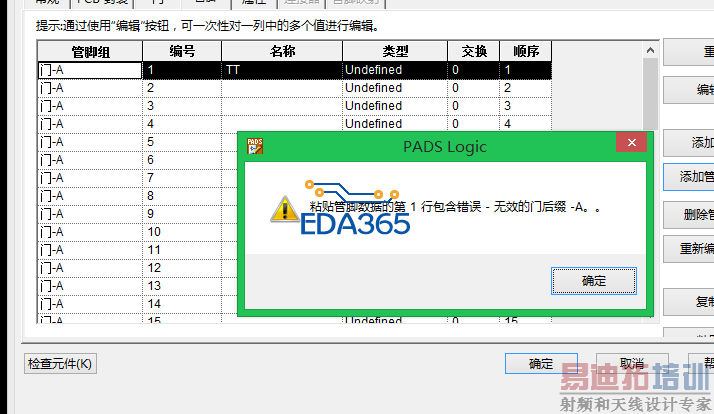The width and height of the screenshot is (714, 414).
Task: Select the 交换 cell with 0 in row 3
Action: pyautogui.click(x=474, y=106)
